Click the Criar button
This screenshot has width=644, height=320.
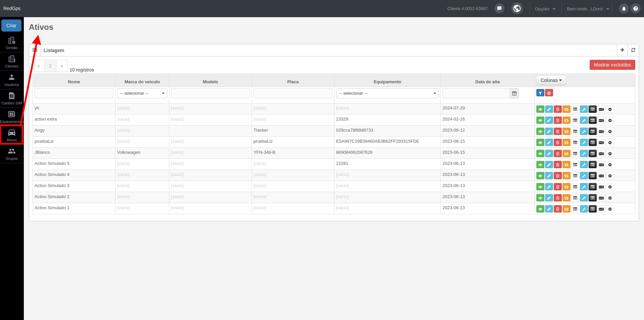[x=11, y=26]
